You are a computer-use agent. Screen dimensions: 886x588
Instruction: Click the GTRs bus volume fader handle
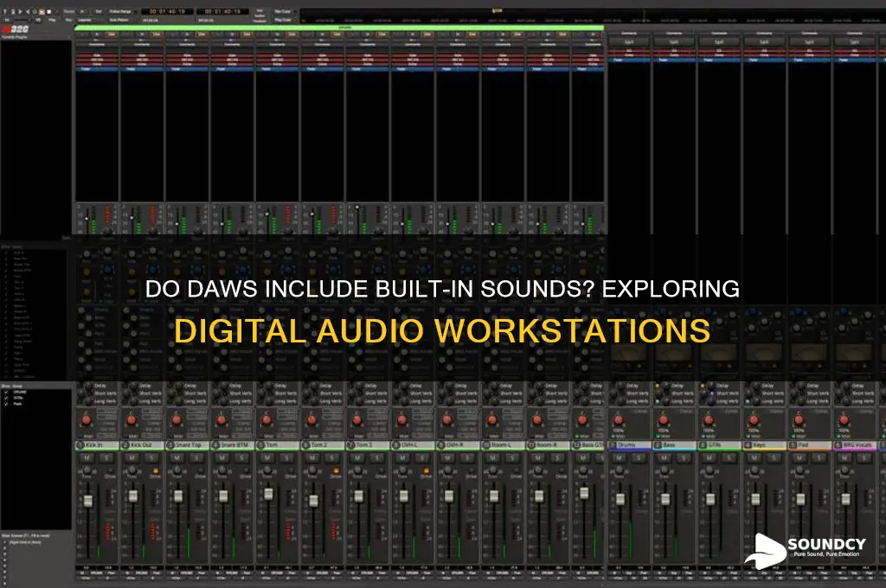pyautogui.click(x=710, y=499)
